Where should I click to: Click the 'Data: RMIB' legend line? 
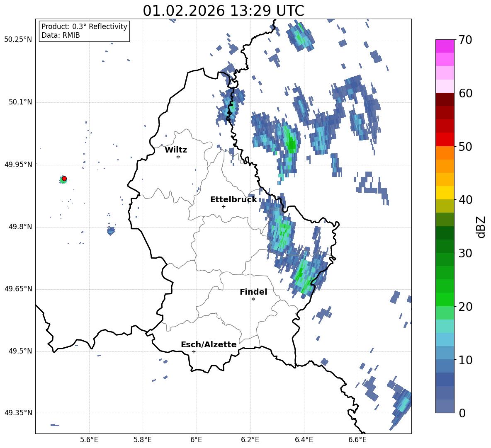(x=61, y=35)
